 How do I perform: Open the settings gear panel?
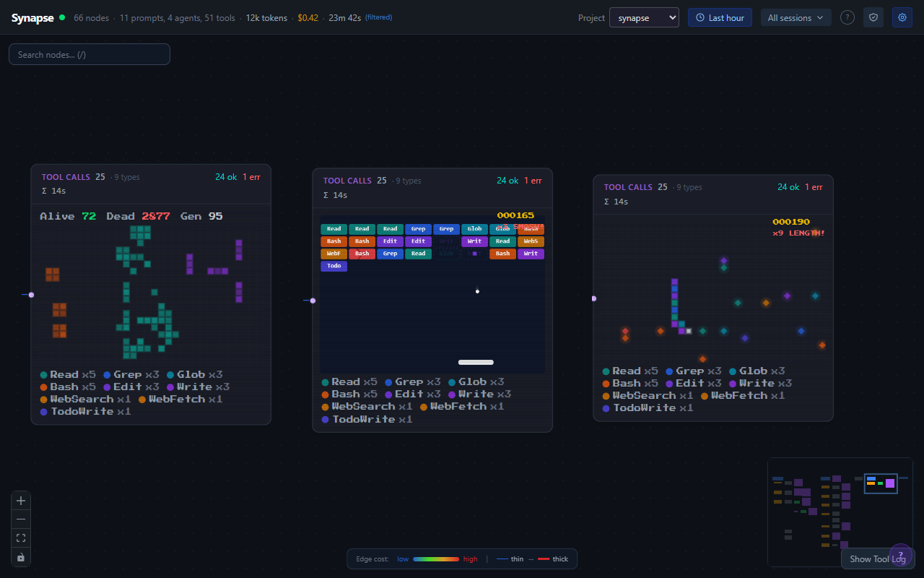902,17
